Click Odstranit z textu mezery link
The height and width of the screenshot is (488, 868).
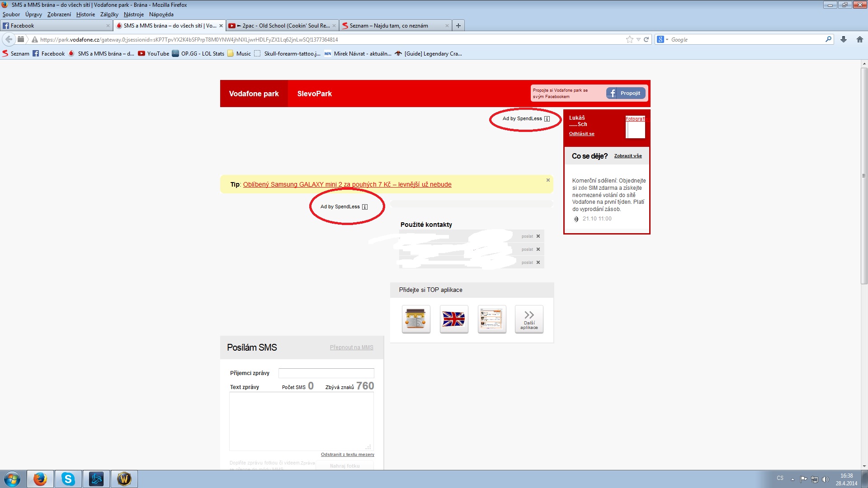click(x=347, y=455)
